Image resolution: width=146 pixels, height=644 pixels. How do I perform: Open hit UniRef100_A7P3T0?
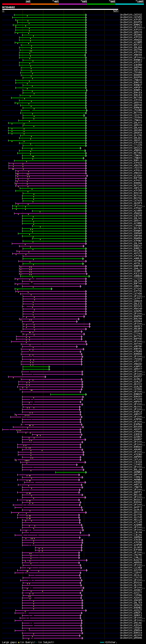click(131, 30)
